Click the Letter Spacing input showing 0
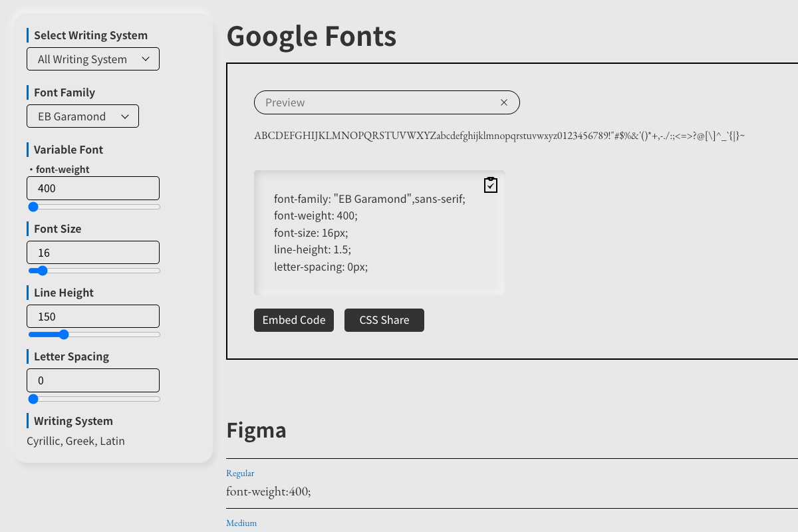Screen dimensions: 798x532 [x=93, y=380]
